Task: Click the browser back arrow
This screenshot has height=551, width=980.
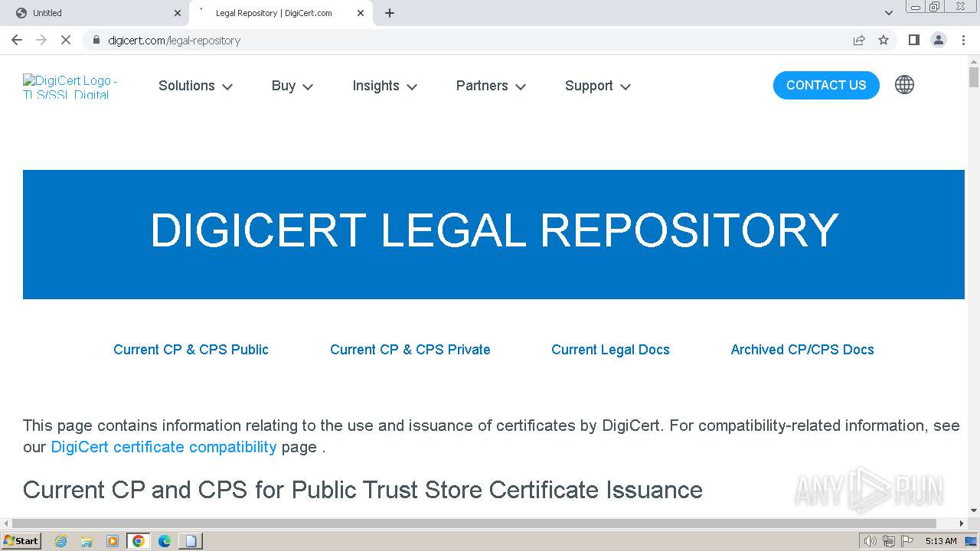Action: [x=17, y=40]
